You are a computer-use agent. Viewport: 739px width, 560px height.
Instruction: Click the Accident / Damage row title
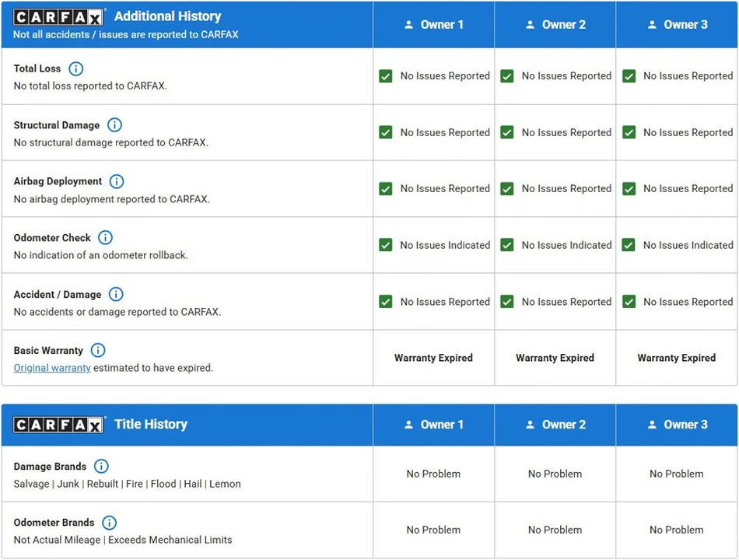coord(58,295)
